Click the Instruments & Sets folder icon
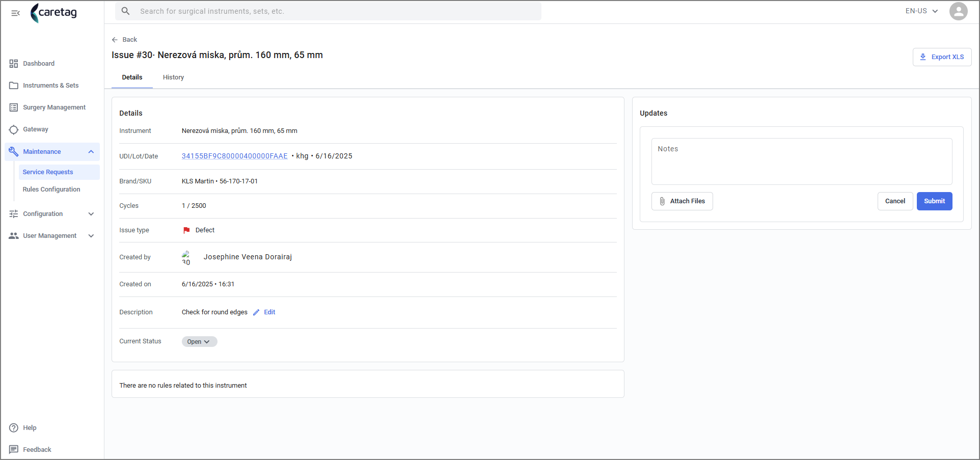Image resolution: width=980 pixels, height=460 pixels. point(14,86)
